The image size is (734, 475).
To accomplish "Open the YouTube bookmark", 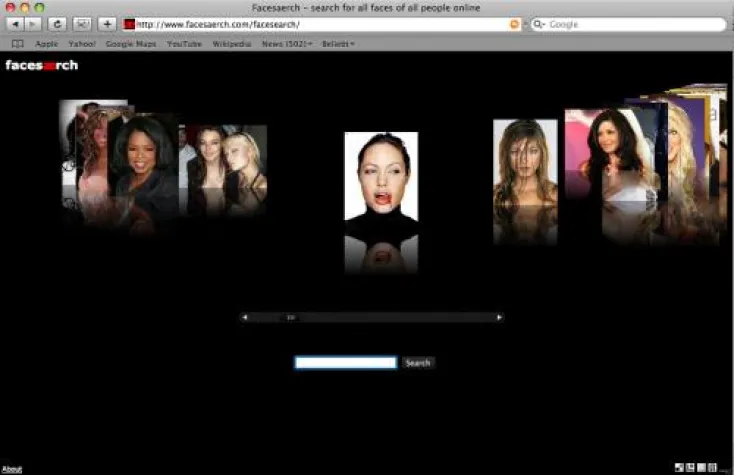I will coord(184,44).
